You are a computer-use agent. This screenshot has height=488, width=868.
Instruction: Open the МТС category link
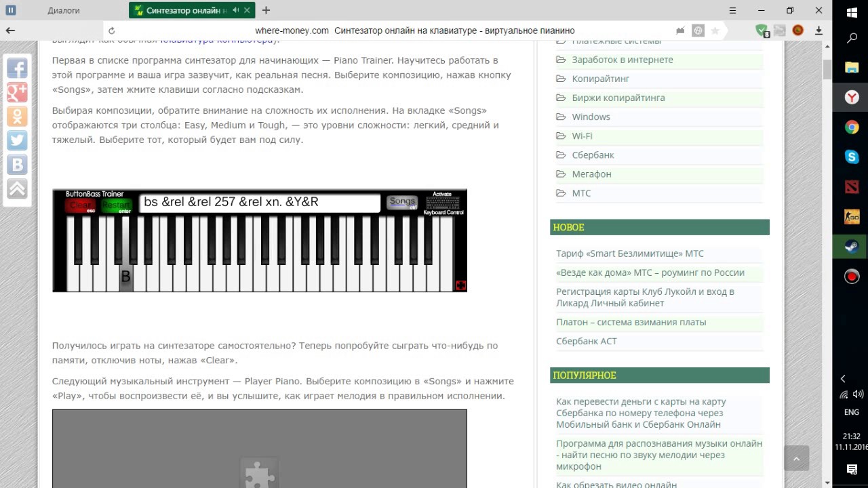click(x=581, y=192)
